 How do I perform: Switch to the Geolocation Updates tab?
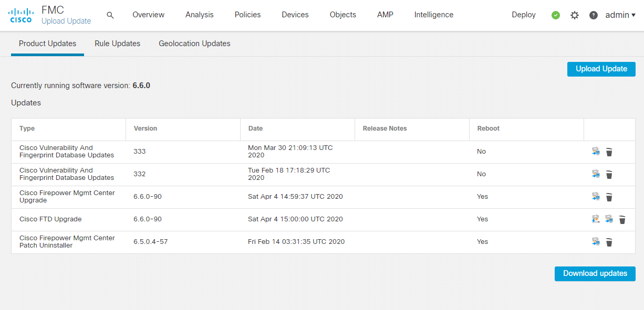[x=195, y=44]
